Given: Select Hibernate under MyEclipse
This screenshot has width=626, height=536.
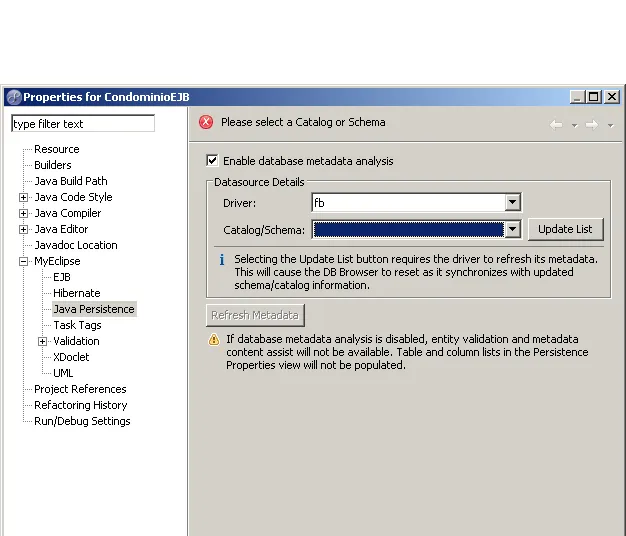Looking at the screenshot, I should [x=77, y=293].
